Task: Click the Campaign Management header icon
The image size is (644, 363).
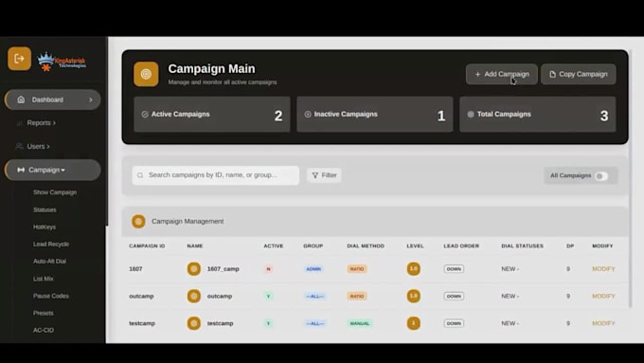Action: pos(138,221)
